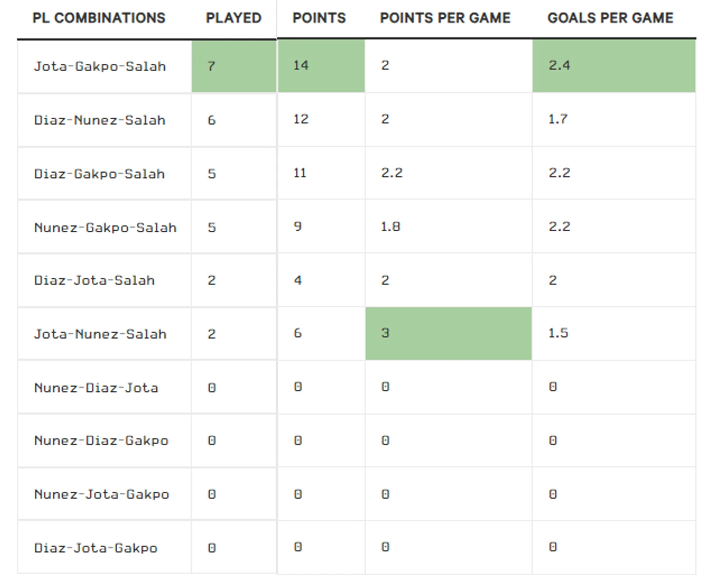This screenshot has height=588, width=713.
Task: Click the green highlighted 14 points cell
Action: pyautogui.click(x=321, y=66)
